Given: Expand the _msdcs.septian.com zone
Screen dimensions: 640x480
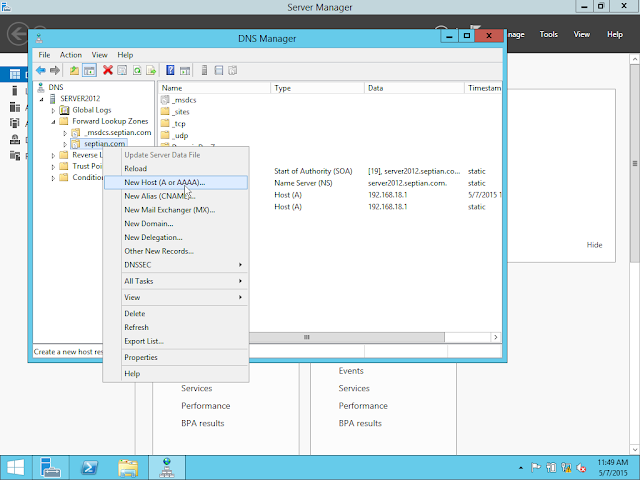Looking at the screenshot, I should pos(65,133).
